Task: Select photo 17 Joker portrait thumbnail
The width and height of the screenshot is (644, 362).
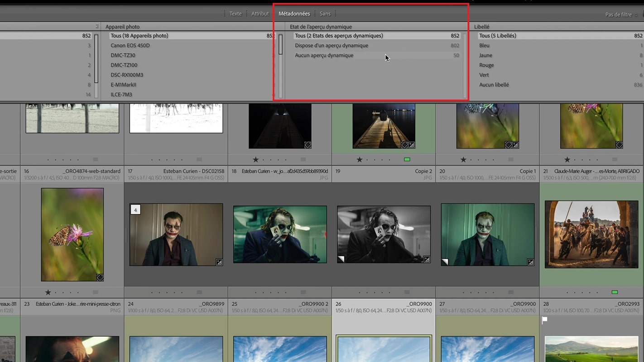Action: 176,234
